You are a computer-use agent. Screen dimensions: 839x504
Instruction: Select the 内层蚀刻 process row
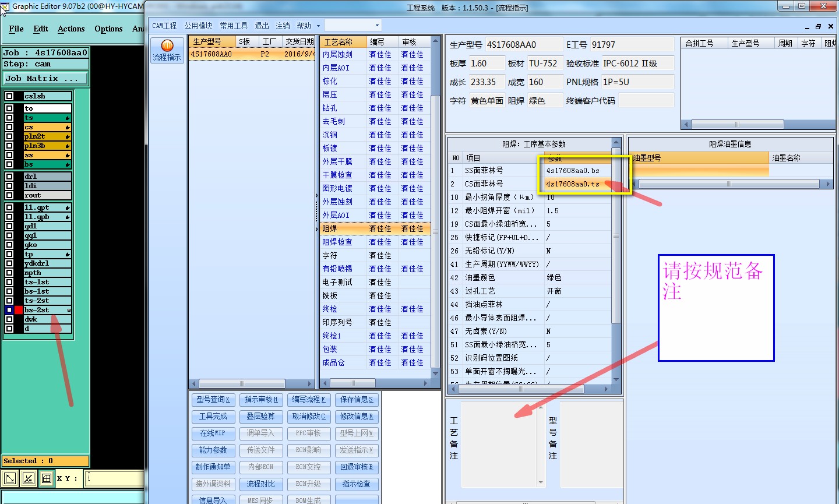point(376,54)
